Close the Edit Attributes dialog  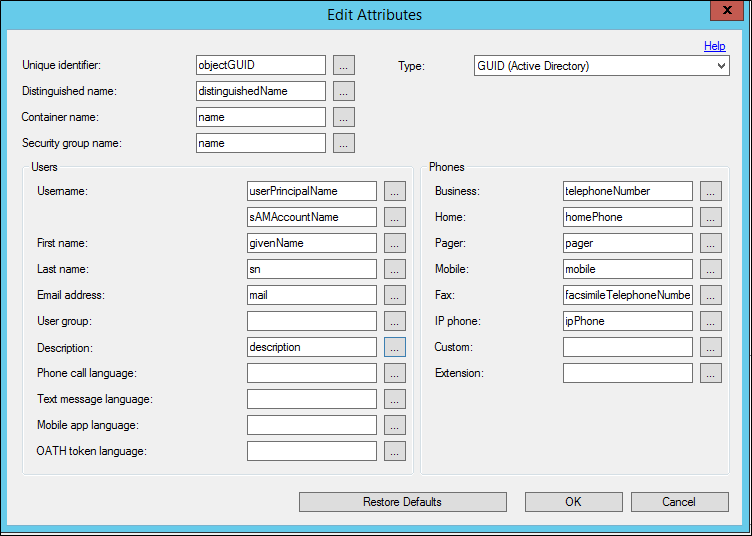click(727, 11)
